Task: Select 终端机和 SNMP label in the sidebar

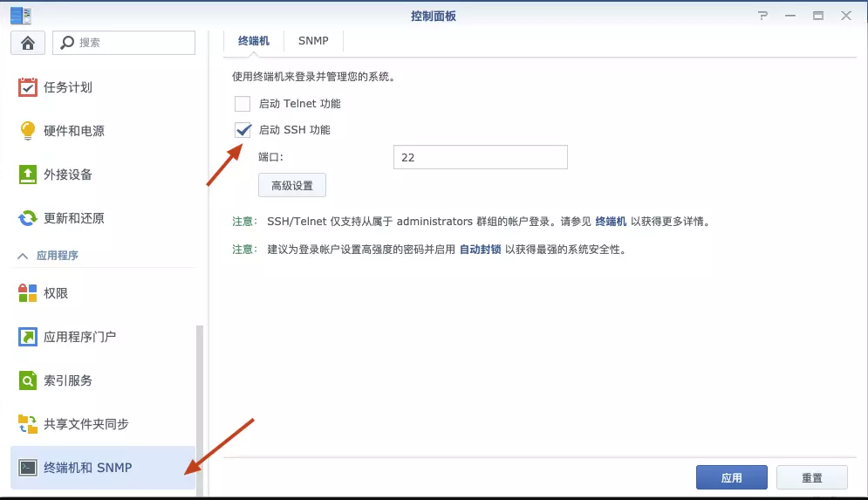Action: (87, 468)
